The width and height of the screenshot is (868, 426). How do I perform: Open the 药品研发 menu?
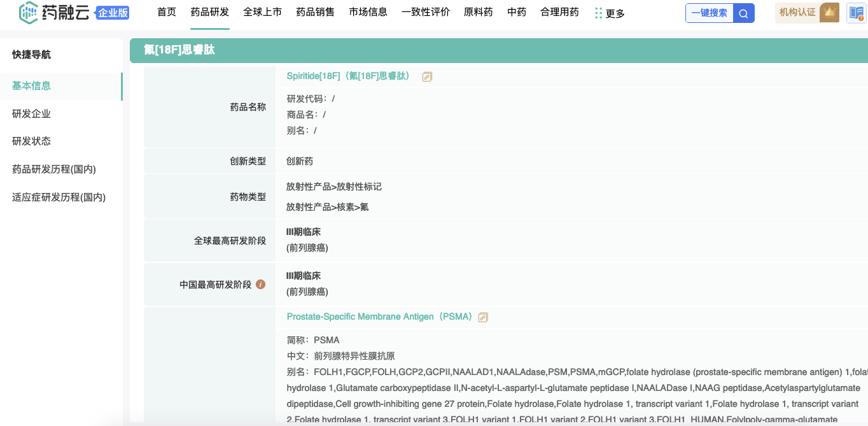[210, 12]
